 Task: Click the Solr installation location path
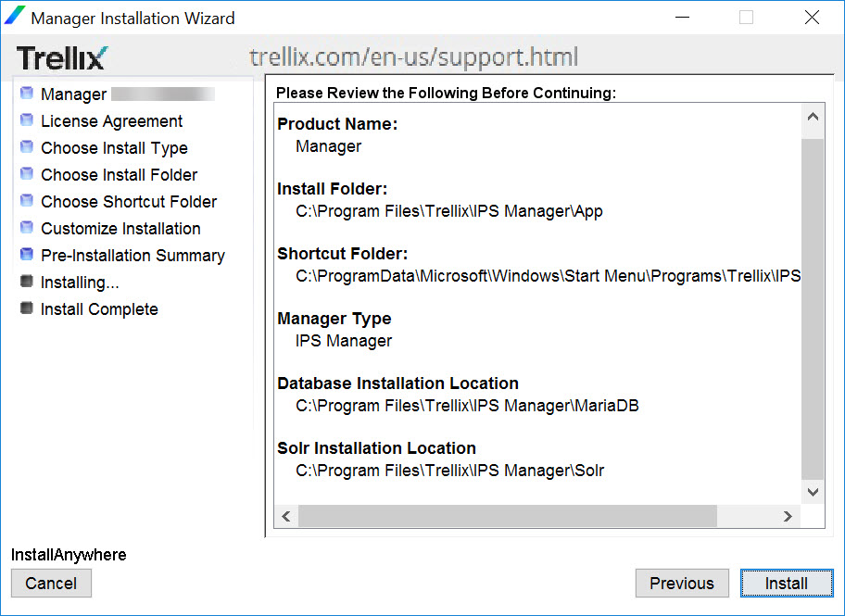[449, 471]
